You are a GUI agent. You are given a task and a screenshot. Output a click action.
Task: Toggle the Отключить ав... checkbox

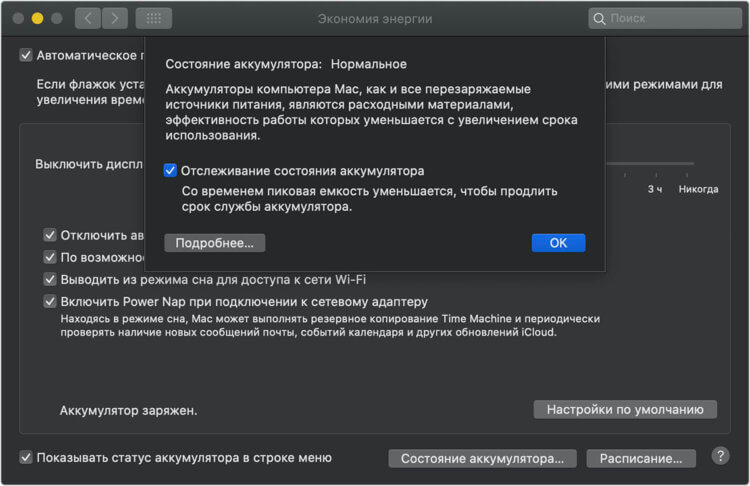click(50, 235)
